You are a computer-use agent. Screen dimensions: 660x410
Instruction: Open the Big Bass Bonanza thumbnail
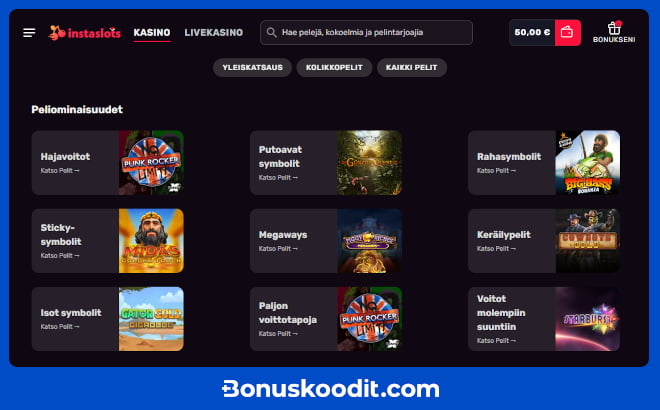tap(588, 162)
